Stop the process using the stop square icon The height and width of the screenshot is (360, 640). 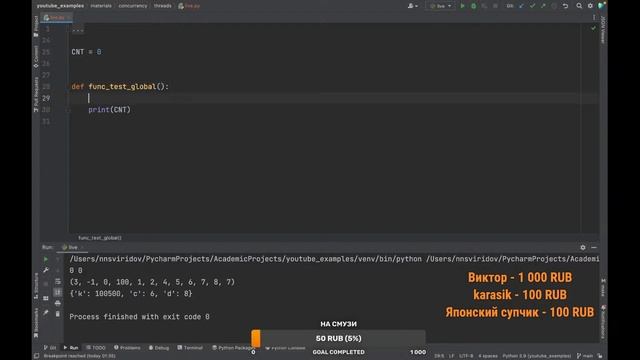(x=495, y=6)
